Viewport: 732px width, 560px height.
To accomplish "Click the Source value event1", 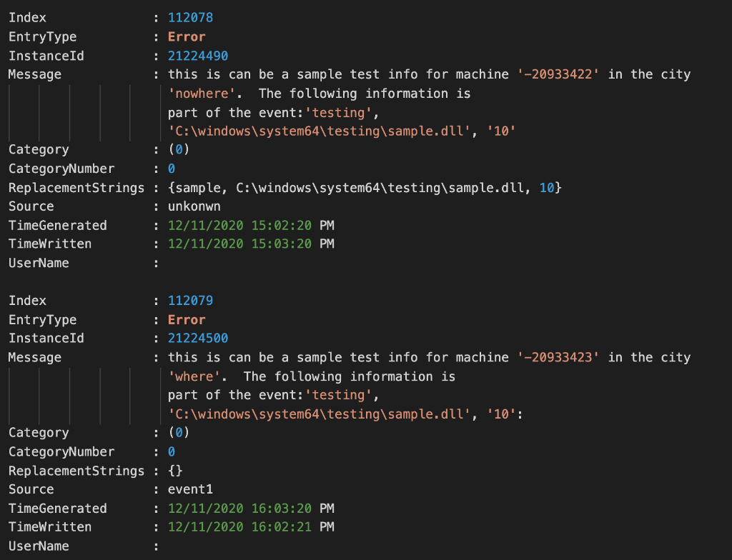I will click(191, 489).
